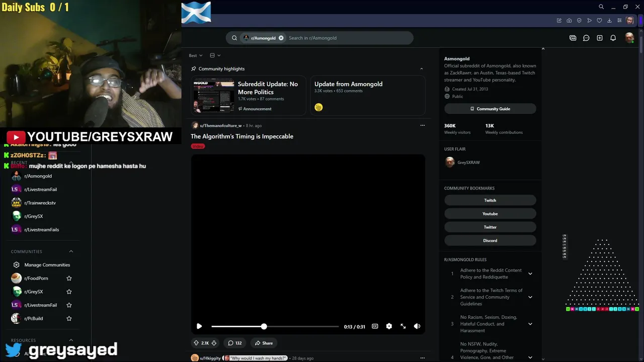The image size is (644, 362).
Task: Collapse the Communities sidebar section
Action: click(71, 251)
